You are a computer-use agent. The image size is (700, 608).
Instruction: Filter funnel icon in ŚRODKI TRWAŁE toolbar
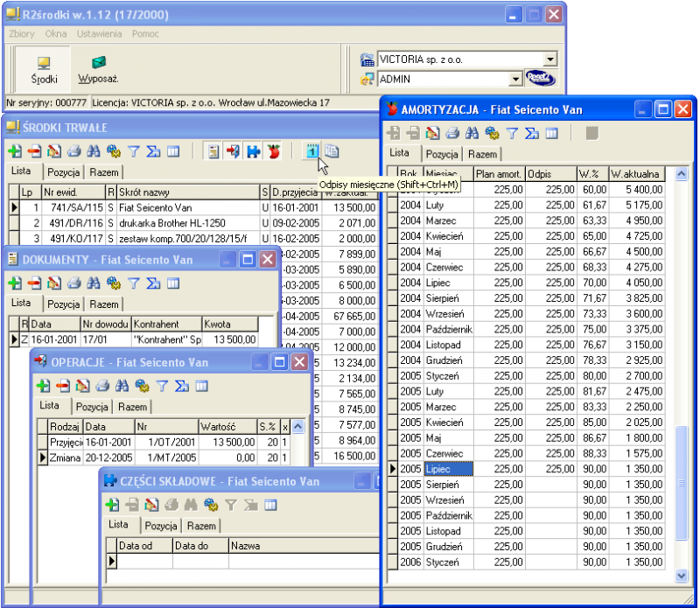pos(134,151)
